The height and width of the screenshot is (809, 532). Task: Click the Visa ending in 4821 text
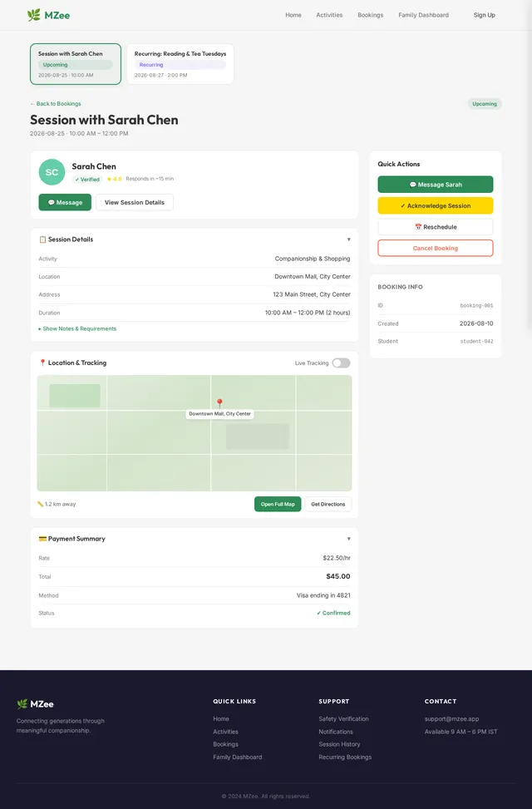323,594
